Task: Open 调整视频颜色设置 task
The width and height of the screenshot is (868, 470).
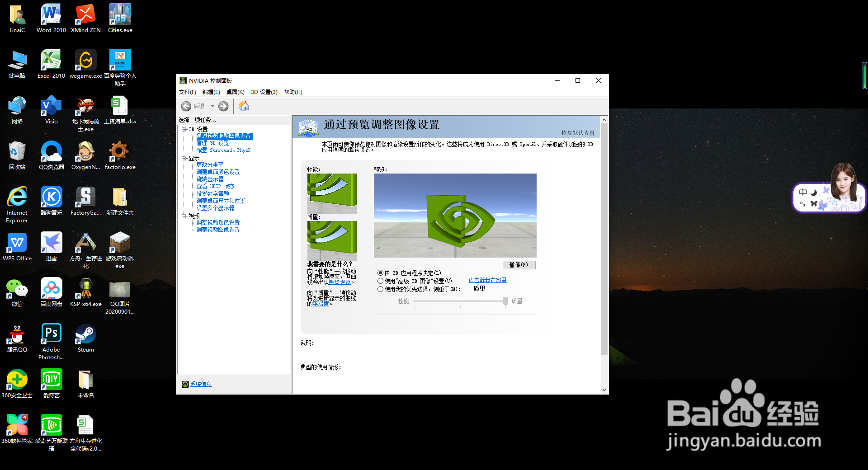Action: (218, 222)
